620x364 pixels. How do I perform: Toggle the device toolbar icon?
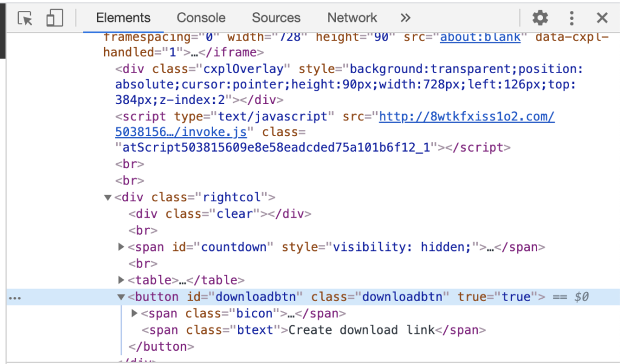click(54, 18)
